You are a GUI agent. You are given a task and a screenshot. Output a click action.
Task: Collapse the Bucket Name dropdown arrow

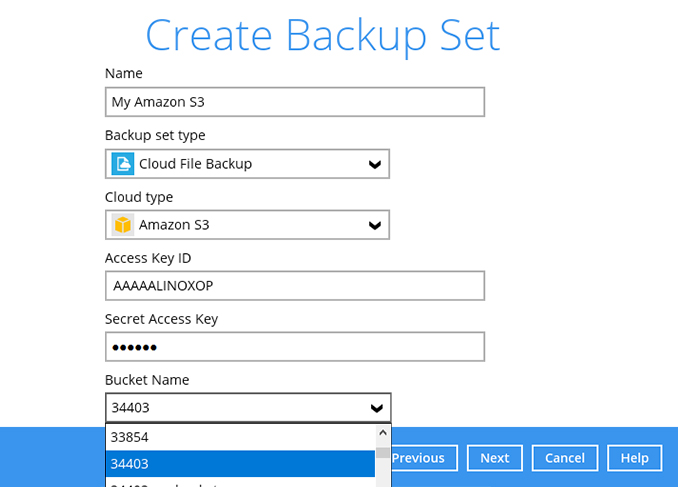pyautogui.click(x=376, y=408)
